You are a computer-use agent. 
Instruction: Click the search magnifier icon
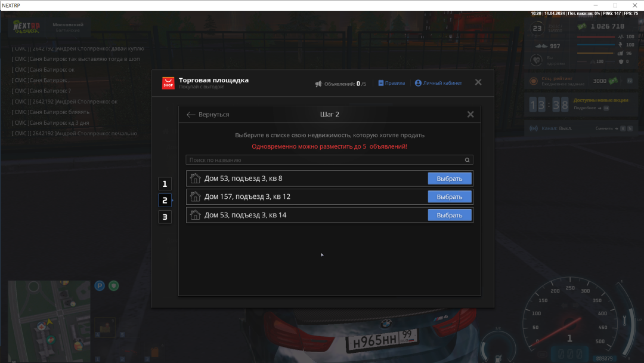tap(467, 160)
